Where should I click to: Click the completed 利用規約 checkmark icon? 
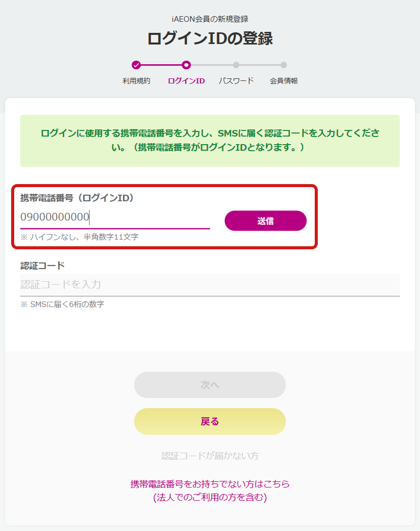(137, 65)
